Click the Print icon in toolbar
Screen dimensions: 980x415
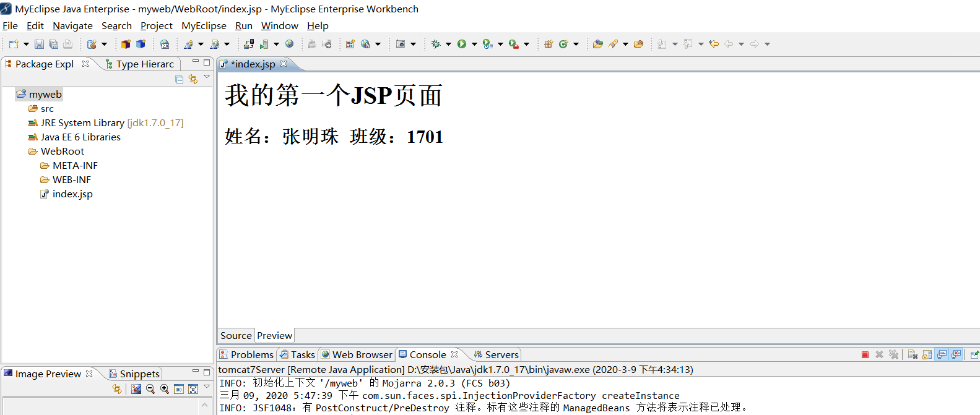[67, 44]
